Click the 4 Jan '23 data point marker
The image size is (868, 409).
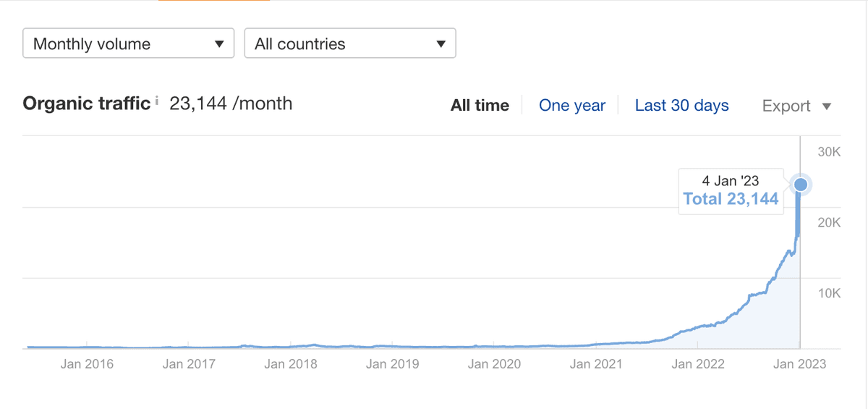click(800, 185)
